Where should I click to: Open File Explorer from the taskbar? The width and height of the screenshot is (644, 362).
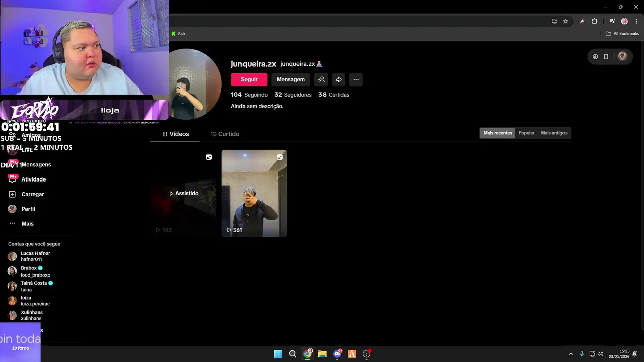coord(322,354)
